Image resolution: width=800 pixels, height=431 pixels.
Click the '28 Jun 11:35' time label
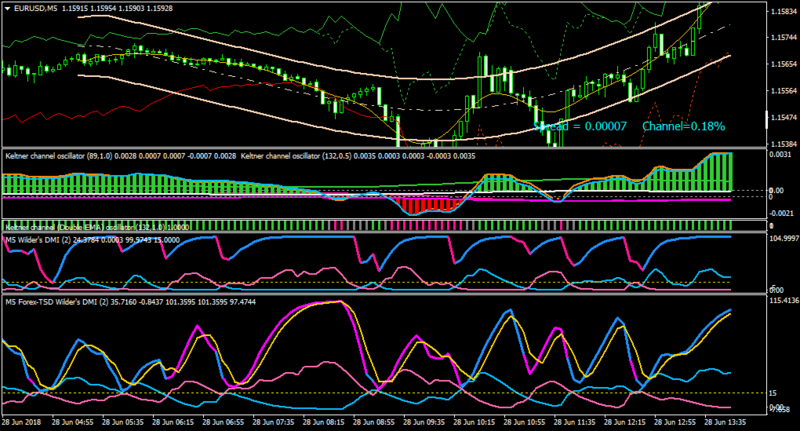[575, 422]
